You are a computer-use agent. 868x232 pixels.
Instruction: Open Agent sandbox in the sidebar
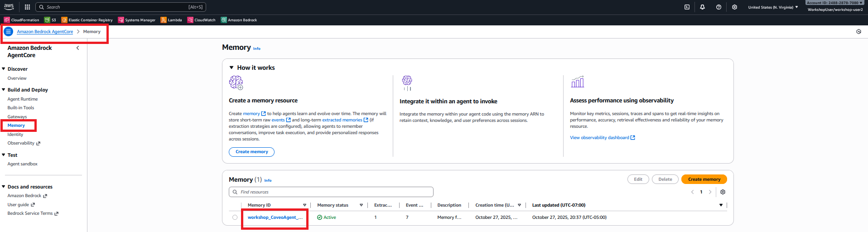[23, 164]
